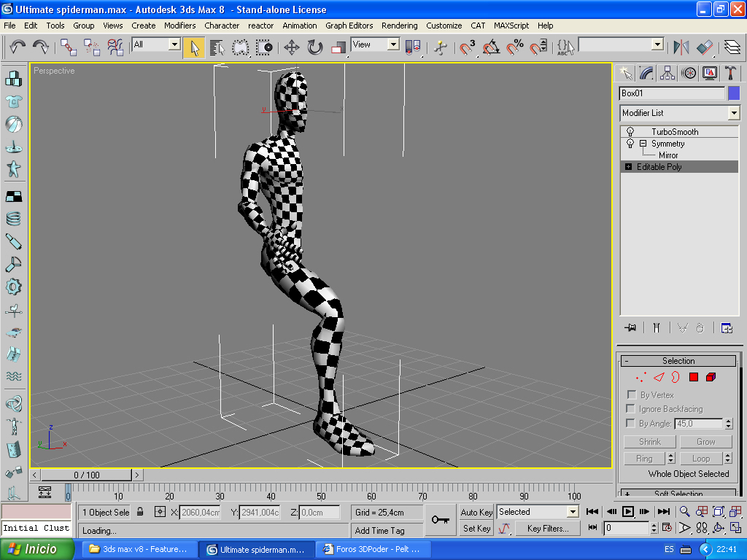The width and height of the screenshot is (747, 560).
Task: Switch to the Motion command panel
Action: [689, 73]
